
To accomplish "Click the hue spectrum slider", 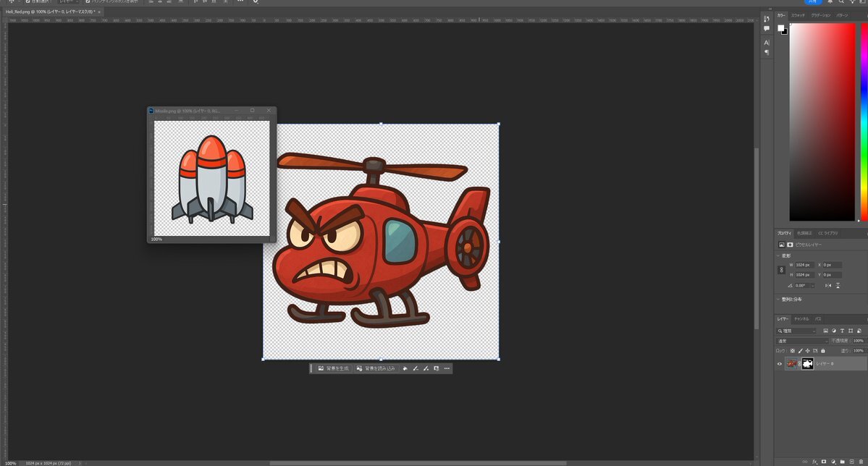I will pyautogui.click(x=864, y=122).
